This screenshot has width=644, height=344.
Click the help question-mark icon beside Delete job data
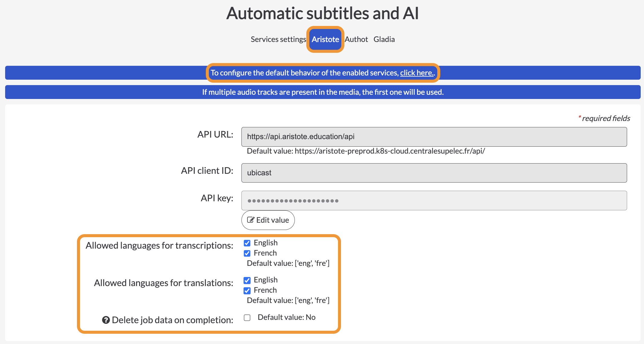pyautogui.click(x=106, y=320)
